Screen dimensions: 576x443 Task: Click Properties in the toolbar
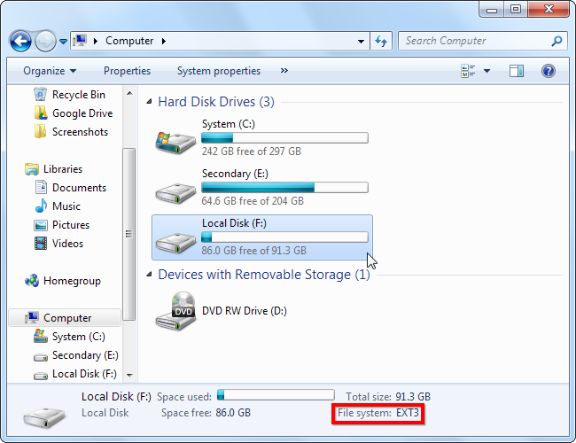pyautogui.click(x=127, y=71)
